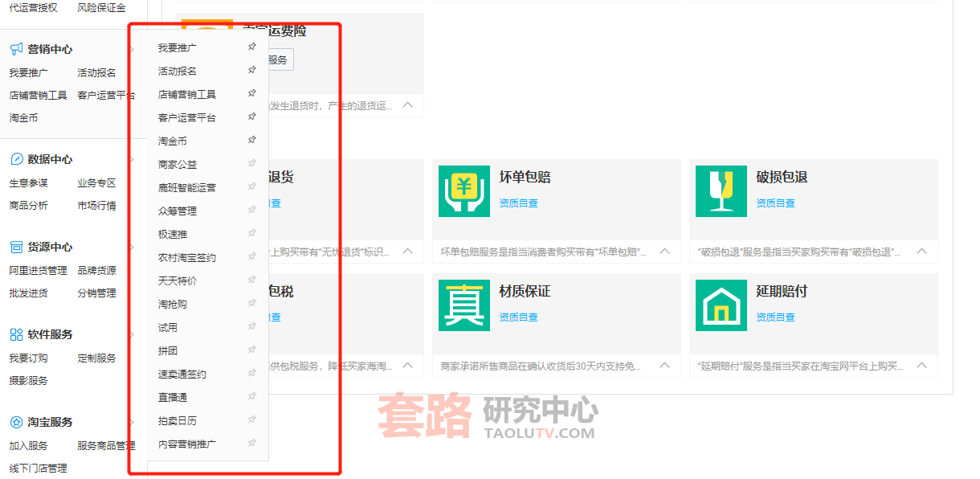Image resolution: width=980 pixels, height=479 pixels.
Task: Click pin icon beside 淘抢购
Action: click(251, 304)
